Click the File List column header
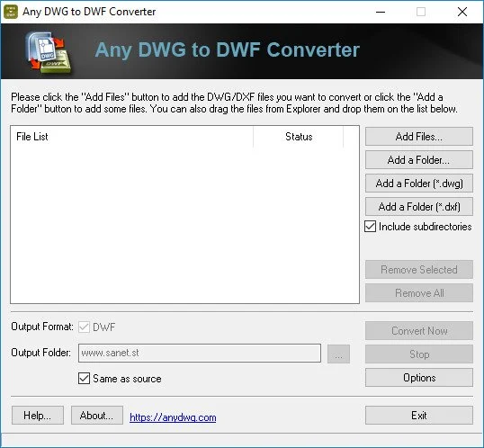This screenshot has height=448, width=484. 132,137
